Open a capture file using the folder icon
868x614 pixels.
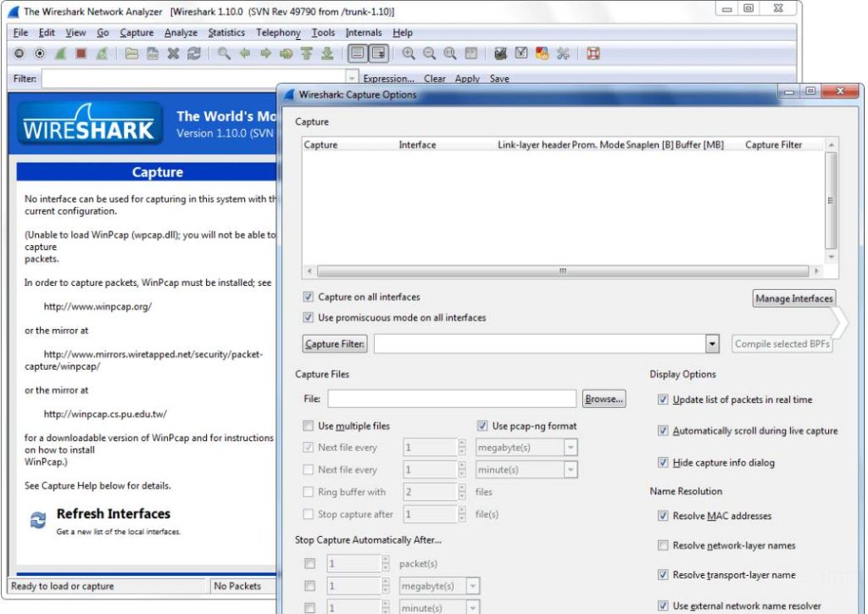(131, 53)
